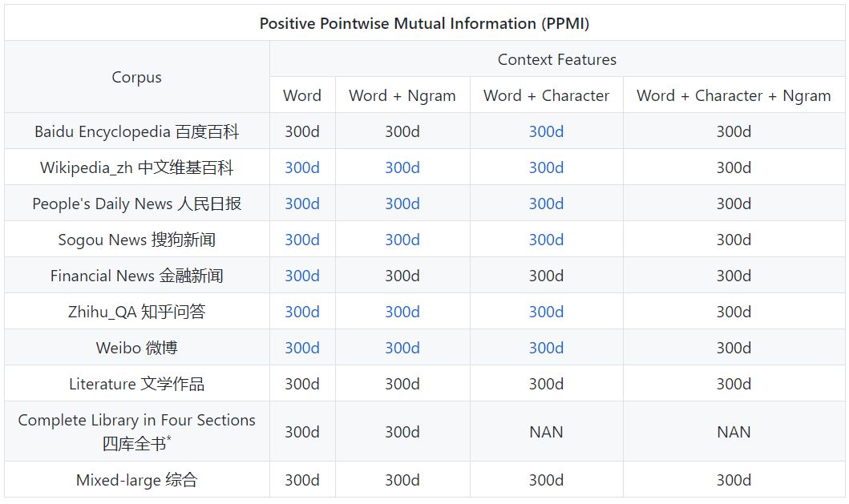Click the 'Word' column header
The height and width of the screenshot is (504, 849).
[302, 96]
